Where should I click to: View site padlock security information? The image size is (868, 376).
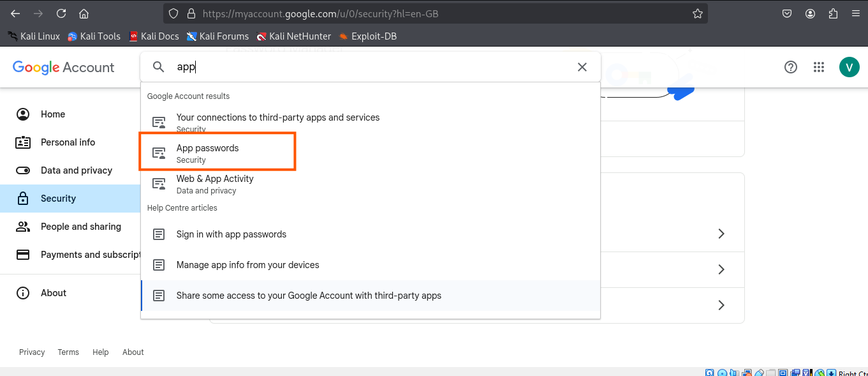click(191, 13)
